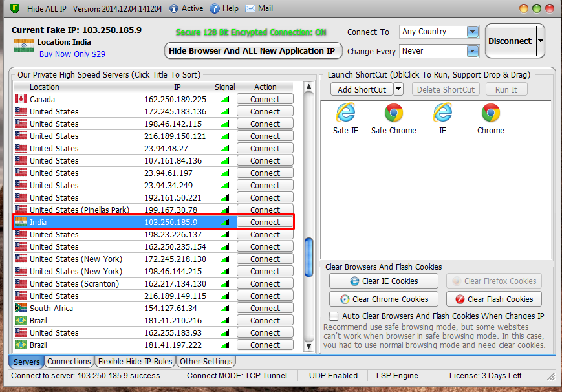Open the Change Every dropdown
562x392 pixels.
473,51
